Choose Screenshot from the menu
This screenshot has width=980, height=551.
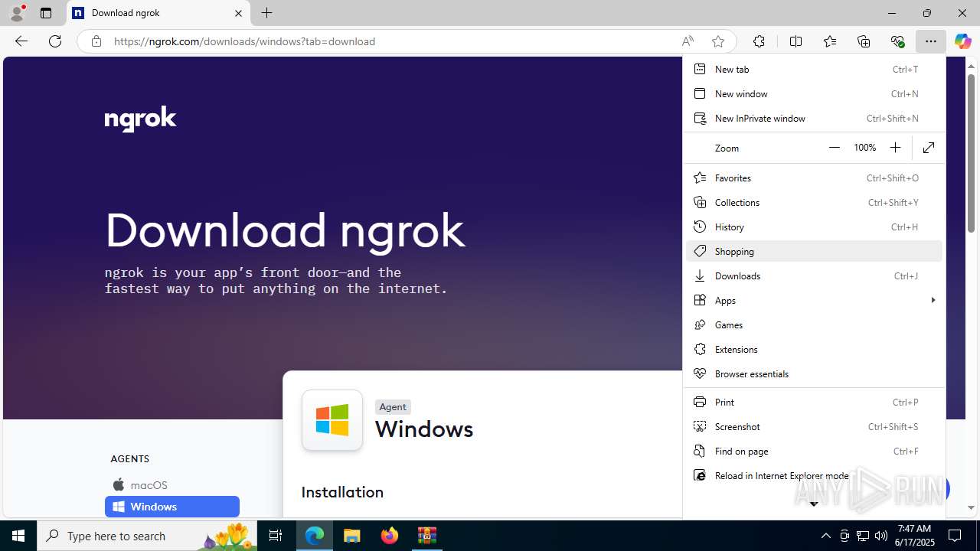[x=814, y=426]
